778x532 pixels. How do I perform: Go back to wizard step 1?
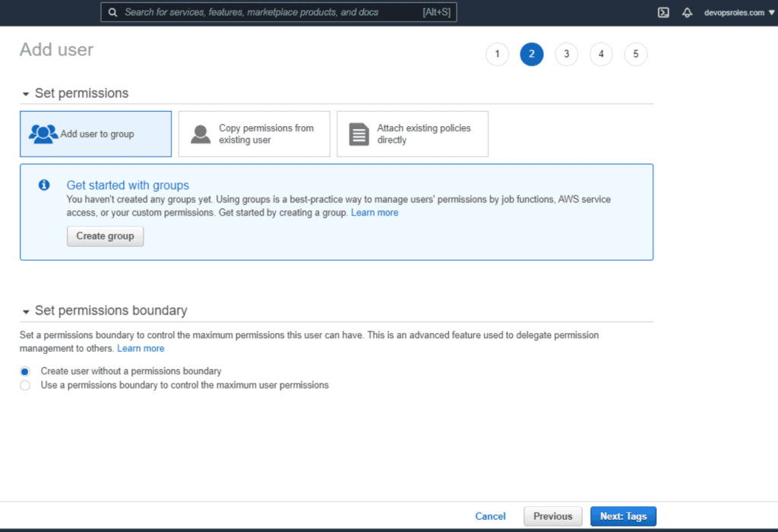click(x=497, y=54)
